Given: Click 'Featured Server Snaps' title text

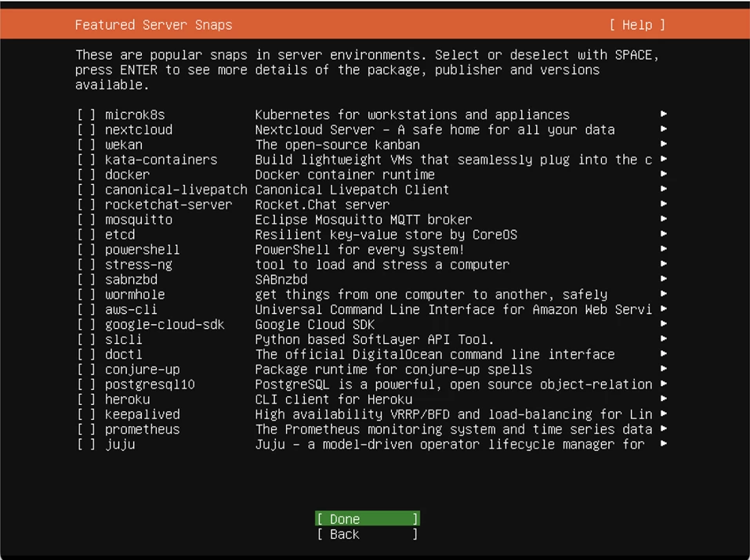Looking at the screenshot, I should pyautogui.click(x=154, y=25).
